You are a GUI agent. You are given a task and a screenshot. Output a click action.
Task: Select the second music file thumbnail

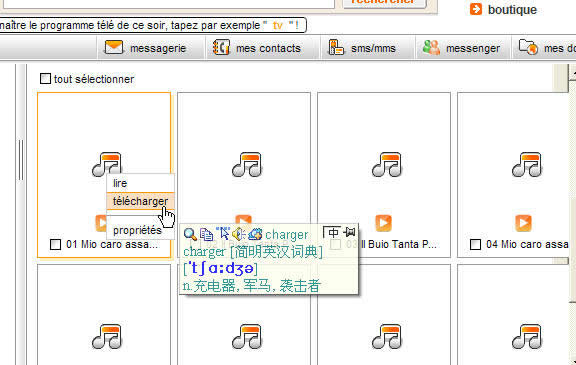pyautogui.click(x=244, y=175)
